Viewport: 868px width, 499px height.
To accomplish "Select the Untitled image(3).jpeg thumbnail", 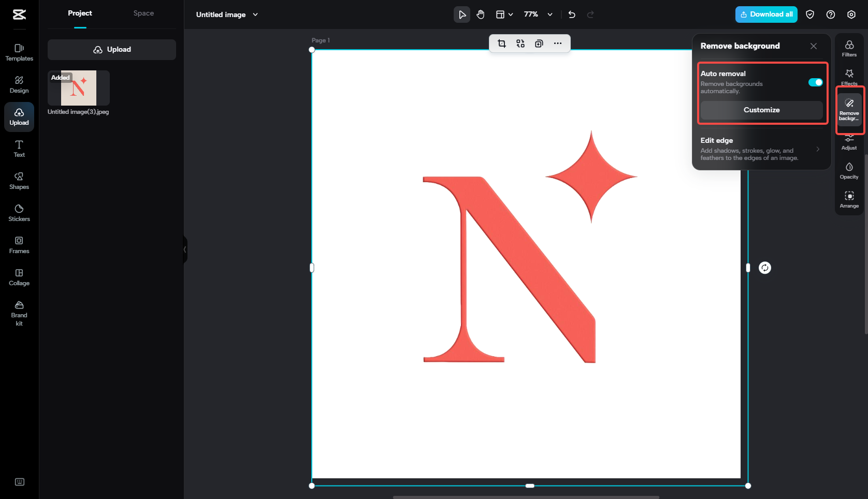I will coord(78,88).
